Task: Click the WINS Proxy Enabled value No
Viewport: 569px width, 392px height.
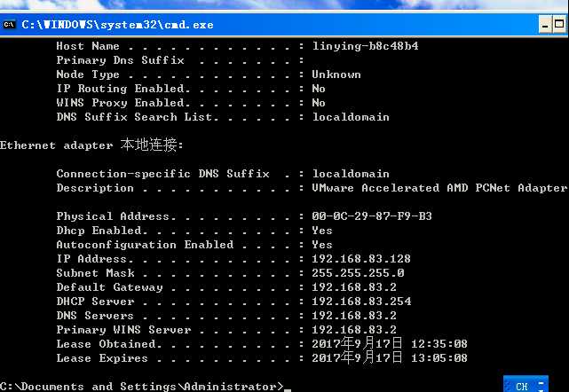Action: tap(319, 103)
